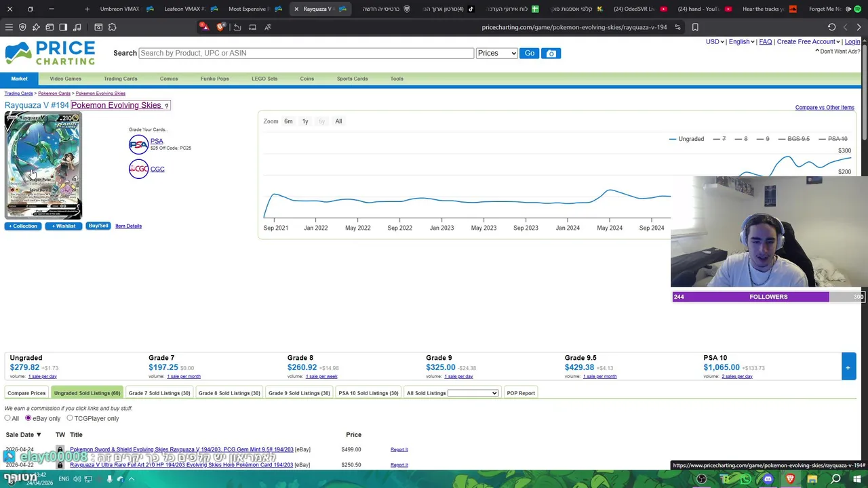Toggle the grade 7 series in legend
Image resolution: width=868 pixels, height=488 pixels.
coord(719,139)
